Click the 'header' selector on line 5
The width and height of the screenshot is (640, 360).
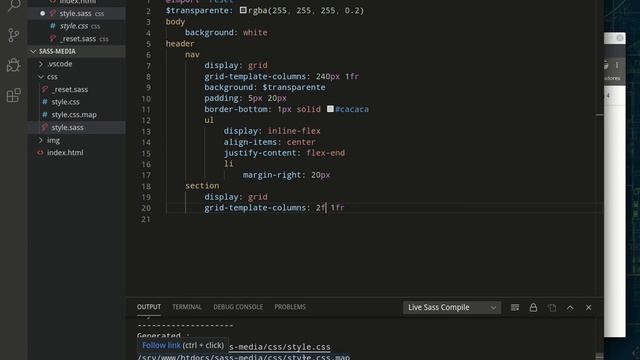click(180, 44)
